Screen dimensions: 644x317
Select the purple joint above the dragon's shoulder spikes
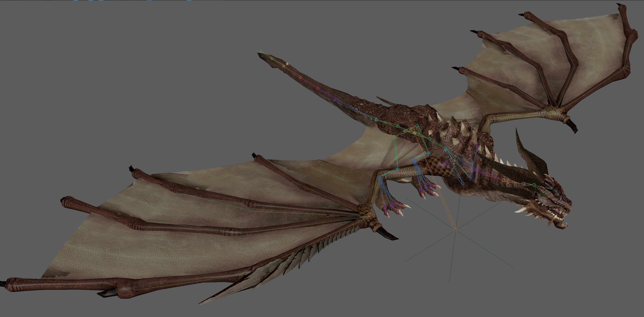click(477, 147)
